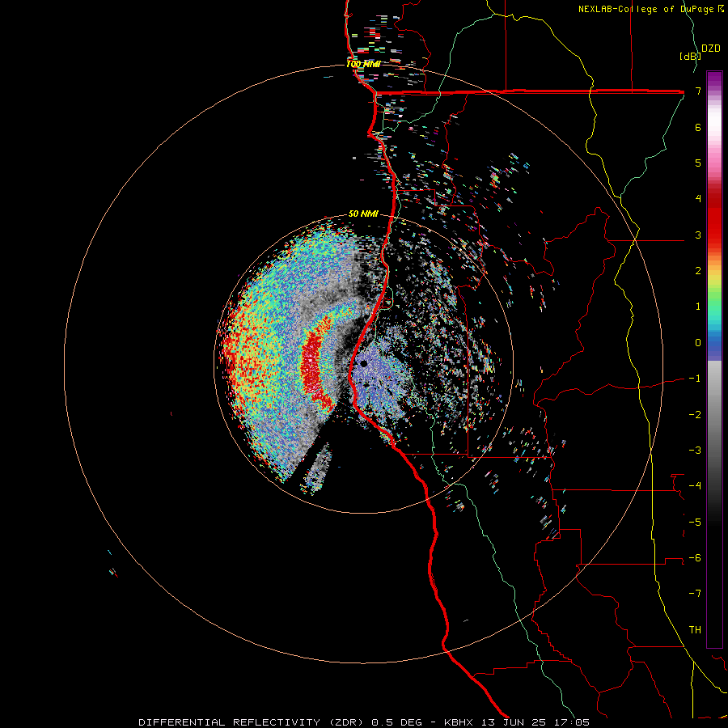
Task: Click the DZD color scale title
Action: [711, 49]
